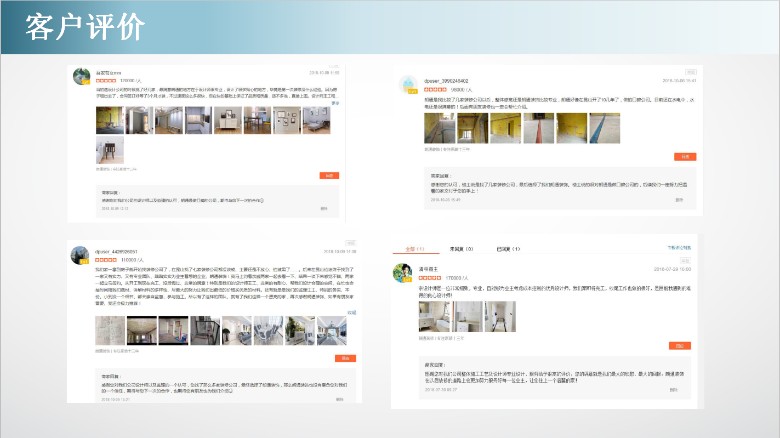Image resolution: width=780 pixels, height=438 pixels.
Task: Open first photo in top-right review
Action: pos(439,128)
